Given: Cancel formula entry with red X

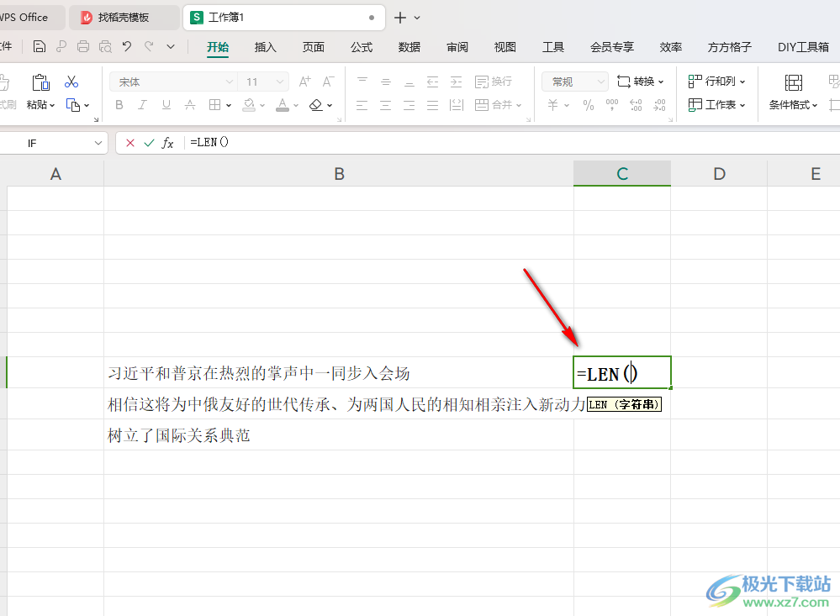Looking at the screenshot, I should click(x=130, y=143).
